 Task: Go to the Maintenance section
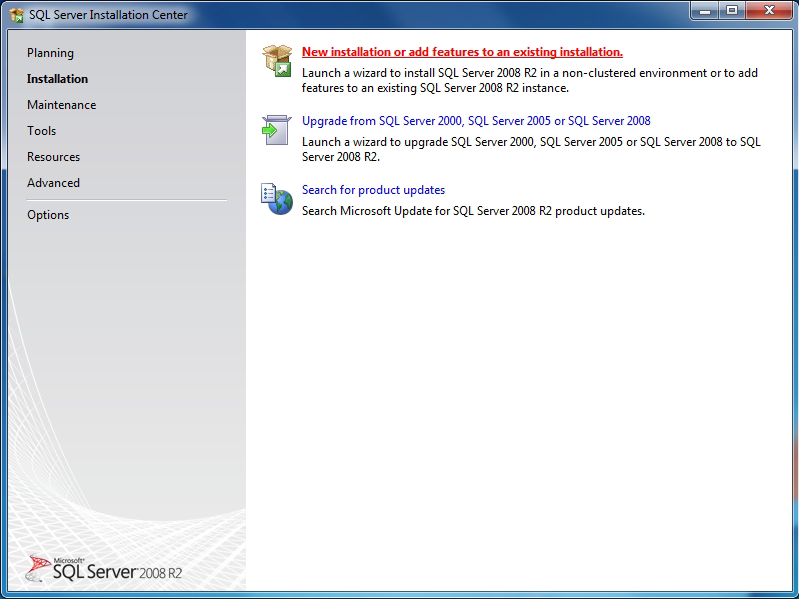click(62, 105)
